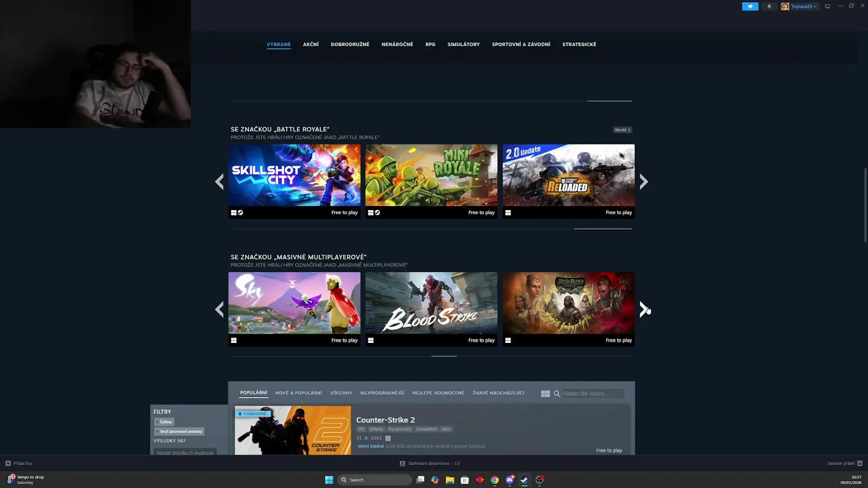
Task: Open the notifications bell
Action: [769, 6]
